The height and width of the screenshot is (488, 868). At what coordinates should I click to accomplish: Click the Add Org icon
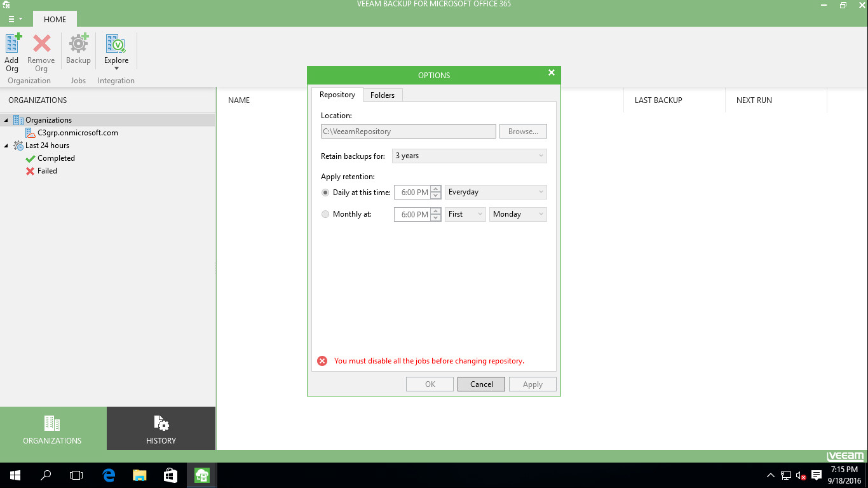click(x=12, y=44)
